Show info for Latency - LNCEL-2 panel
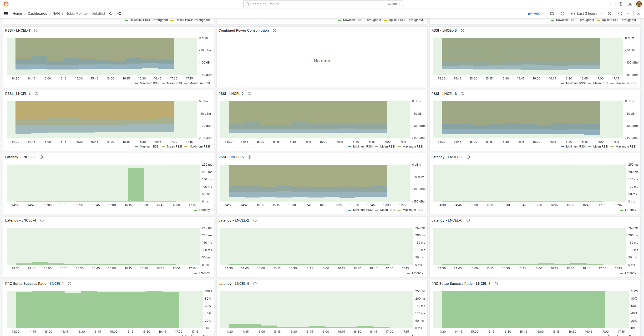Viewport: 644px width, 336px height. click(x=255, y=220)
